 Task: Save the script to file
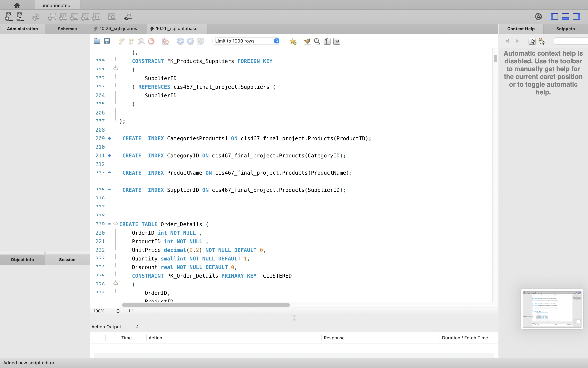coord(107,41)
